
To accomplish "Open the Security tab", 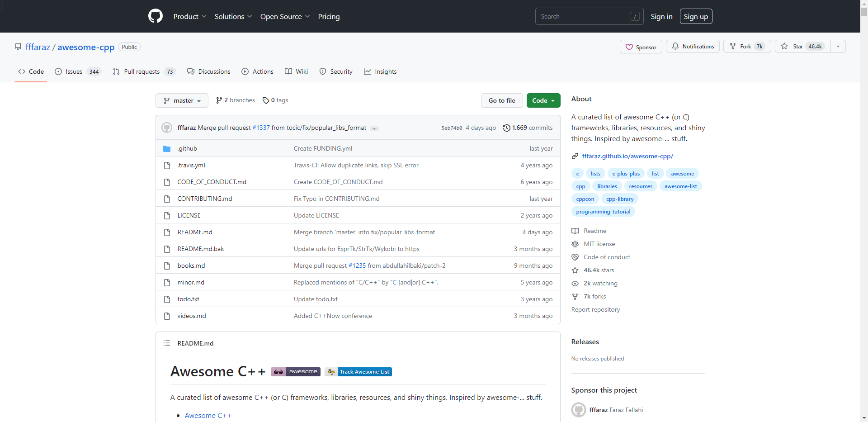I will [x=336, y=71].
